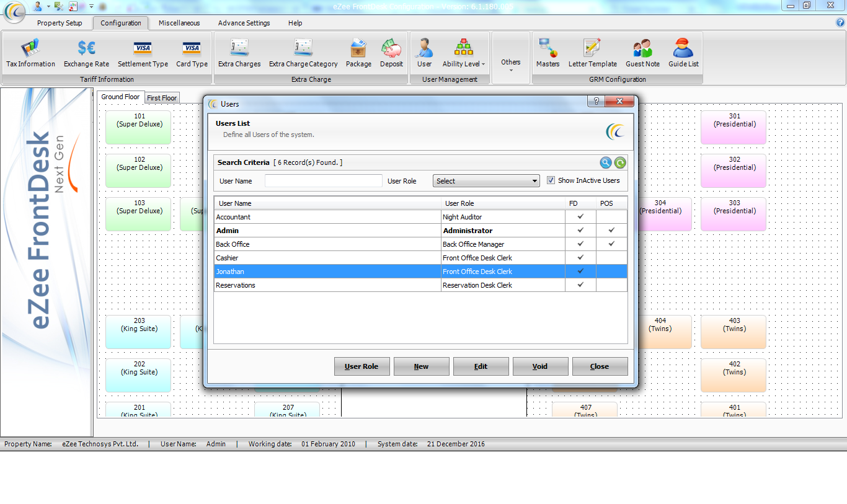Viewport: 847px width, 504px height.
Task: Open Guest Note configuration
Action: point(642,53)
